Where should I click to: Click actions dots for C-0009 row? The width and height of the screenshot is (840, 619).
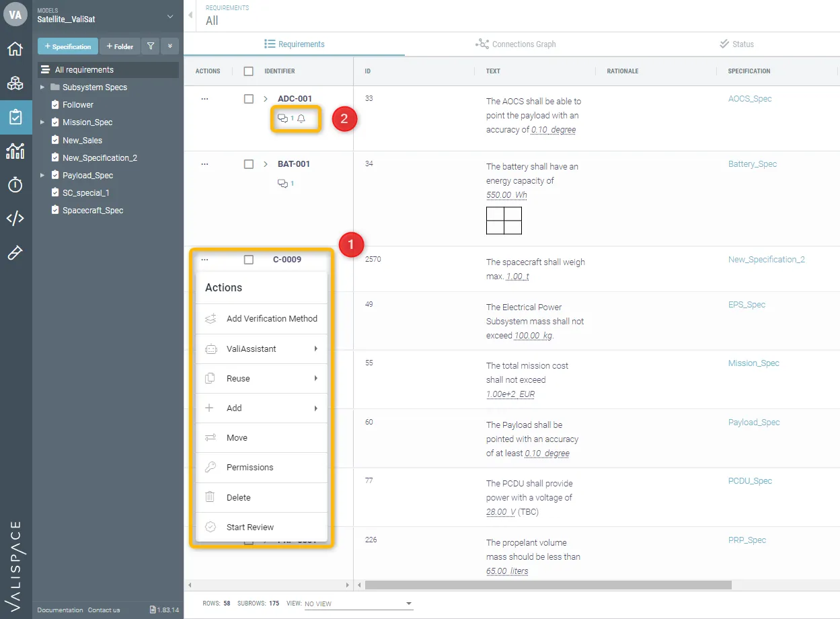tap(204, 260)
